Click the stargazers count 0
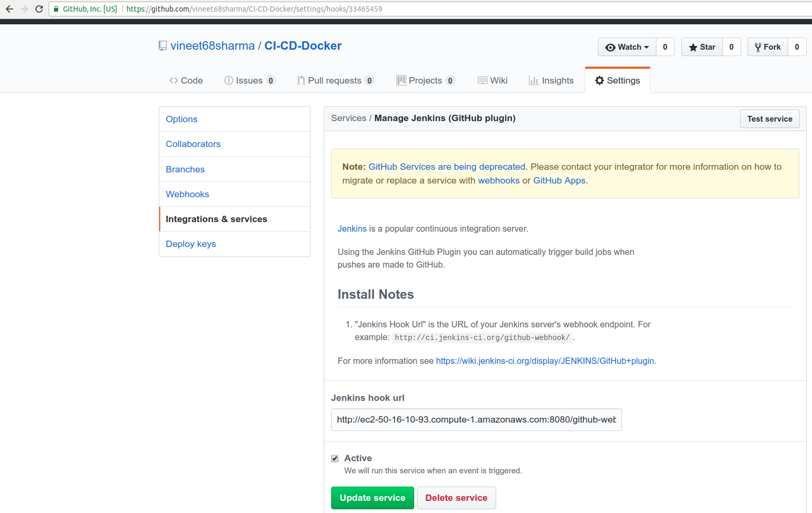This screenshot has width=812, height=513. [x=732, y=47]
